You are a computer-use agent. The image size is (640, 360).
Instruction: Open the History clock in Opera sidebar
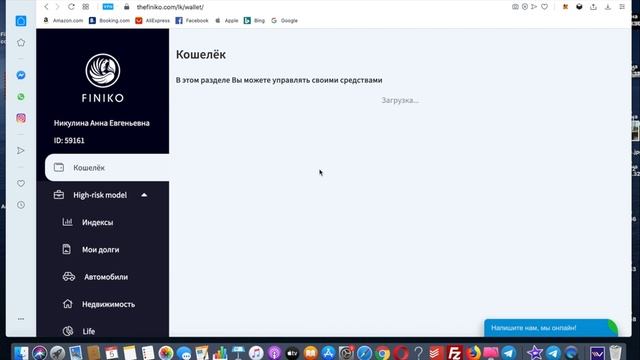[21, 205]
